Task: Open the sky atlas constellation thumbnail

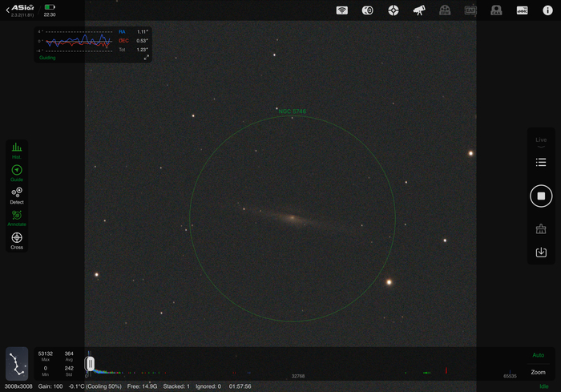Action: [x=17, y=364]
